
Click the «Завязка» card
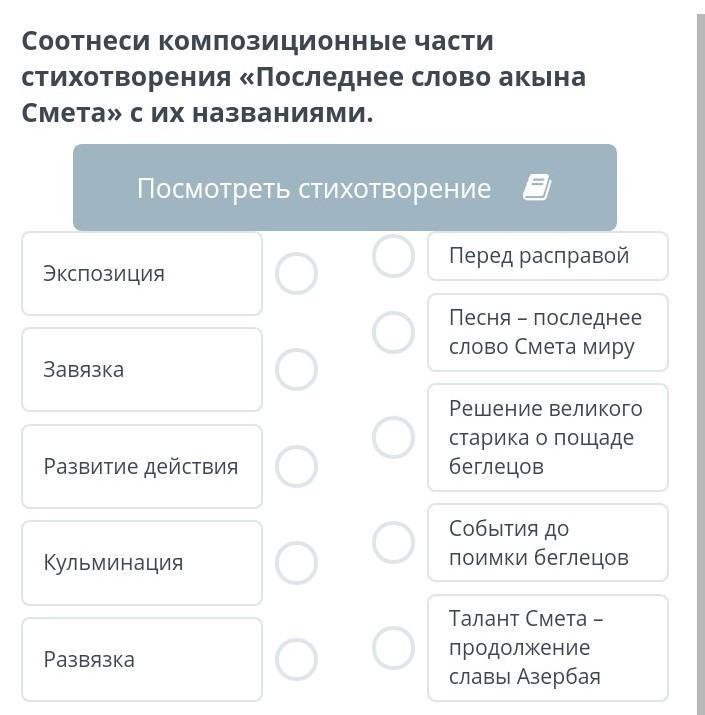tap(142, 369)
